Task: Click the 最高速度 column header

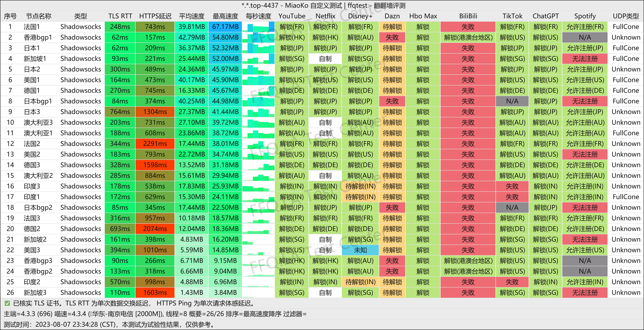Action: coord(225,16)
